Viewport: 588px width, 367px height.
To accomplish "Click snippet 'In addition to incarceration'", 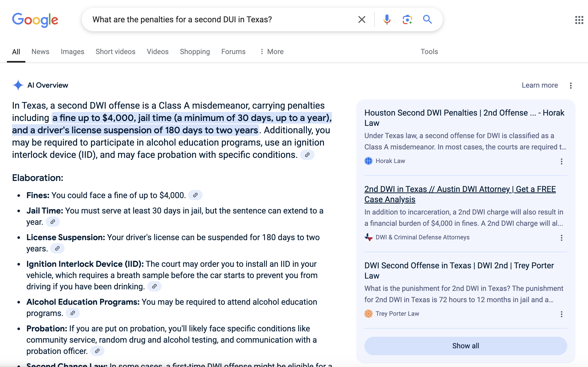I will tap(464, 218).
